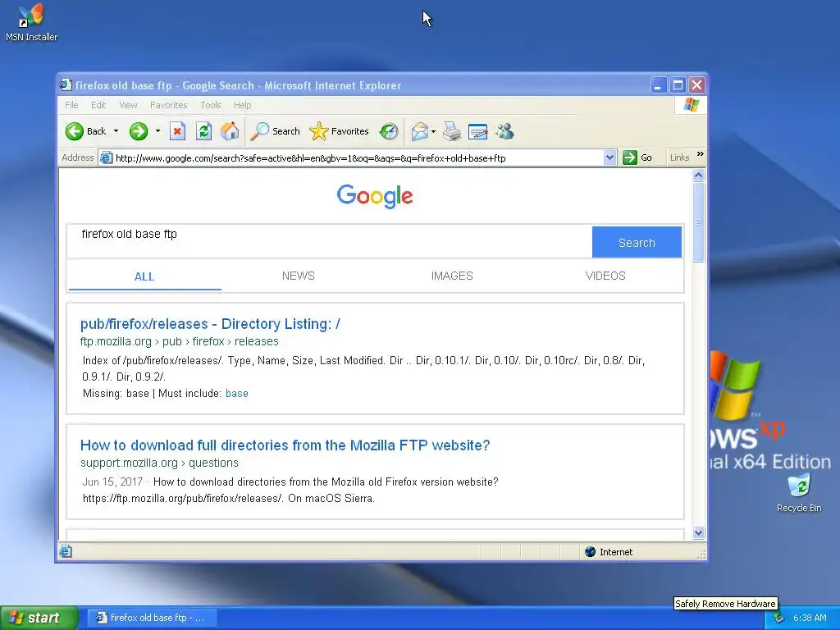Open the MSN Installer desktop shortcut

[31, 22]
